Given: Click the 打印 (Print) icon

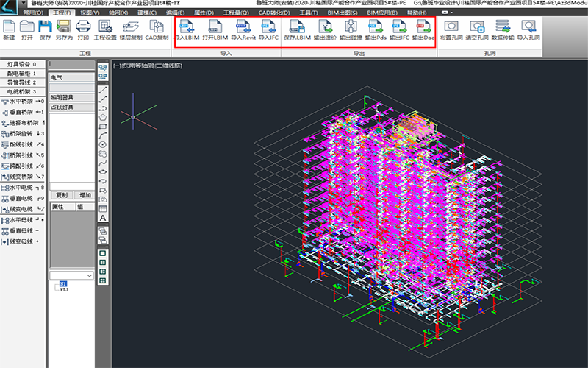Looking at the screenshot, I should pos(83,30).
